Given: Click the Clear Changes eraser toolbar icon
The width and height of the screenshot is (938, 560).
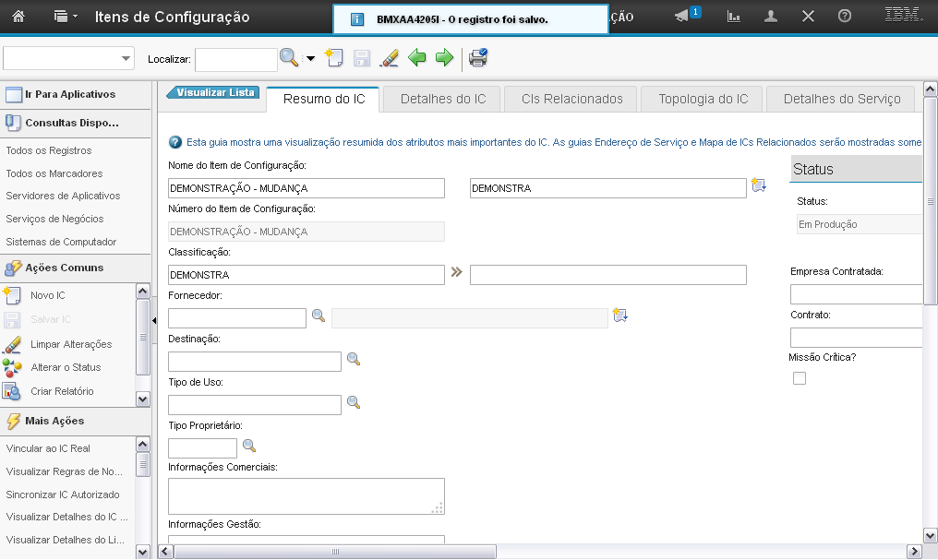Looking at the screenshot, I should [390, 58].
